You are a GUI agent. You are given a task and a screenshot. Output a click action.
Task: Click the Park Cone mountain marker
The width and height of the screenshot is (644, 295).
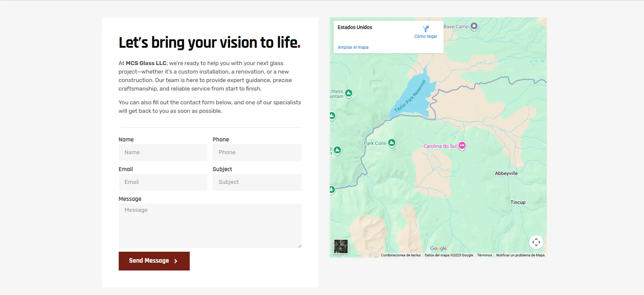(x=391, y=143)
